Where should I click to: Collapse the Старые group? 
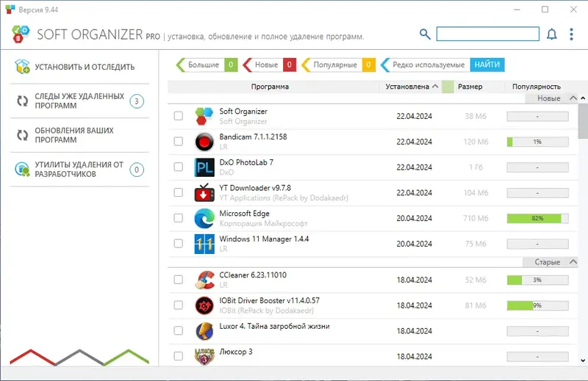(573, 262)
